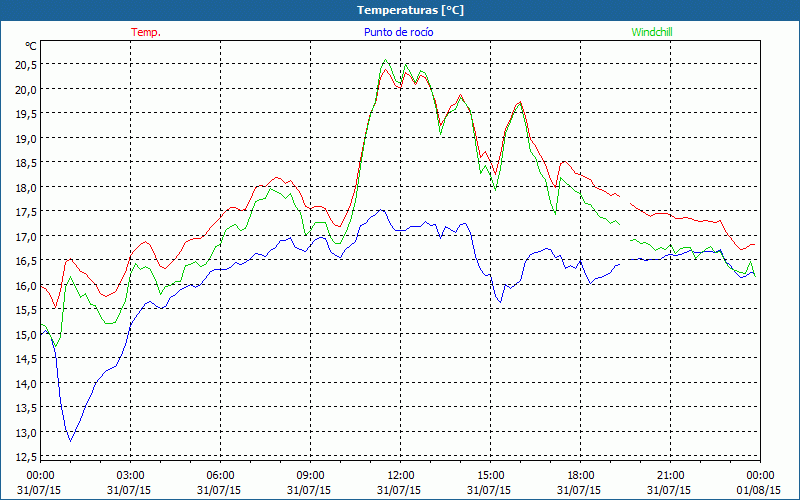
Task: Select the 16,0 y-axis value
Action: (x=25, y=286)
